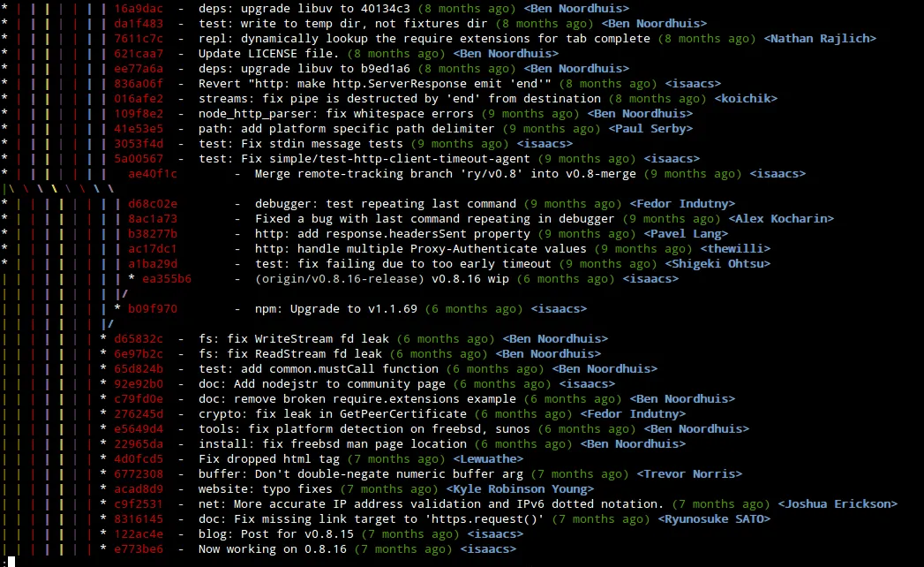Click message 'Now working on 0.8.16'
Screen dimensions: 924x567
click(272, 549)
